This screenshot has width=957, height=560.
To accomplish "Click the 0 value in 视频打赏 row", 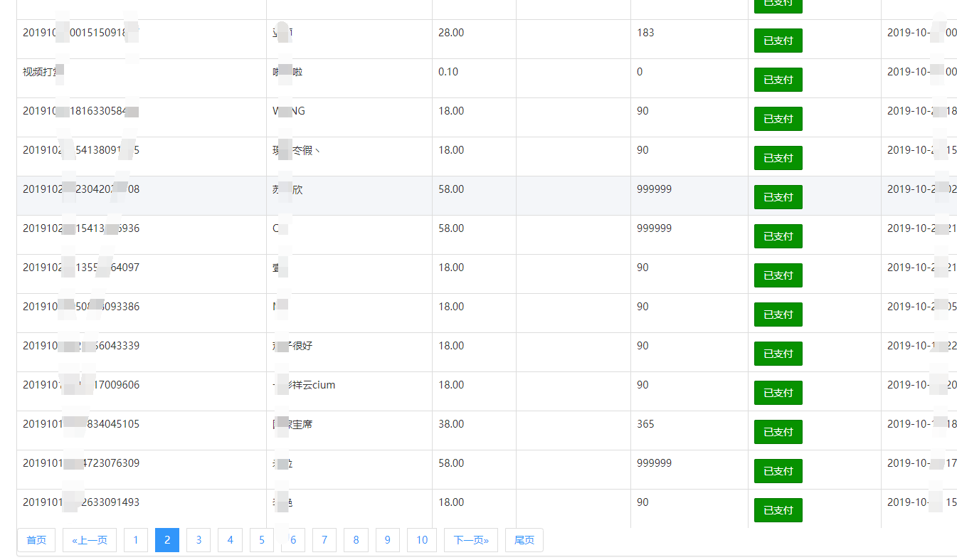I will coord(640,72).
